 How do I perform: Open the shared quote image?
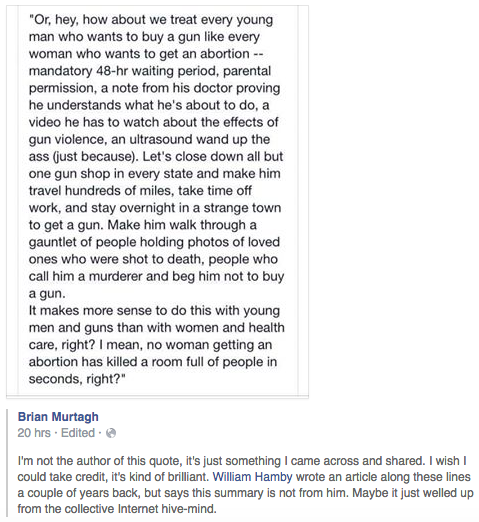point(157,201)
